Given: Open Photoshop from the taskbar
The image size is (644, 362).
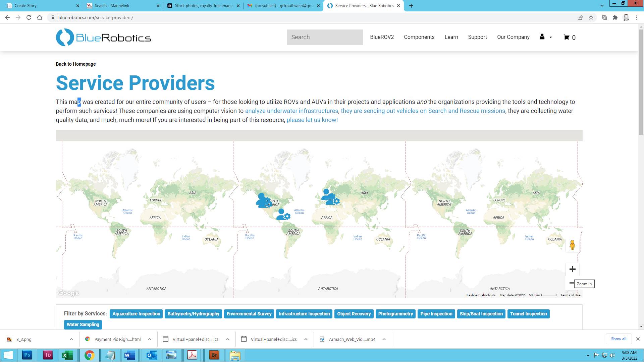Looking at the screenshot, I should [27, 355].
